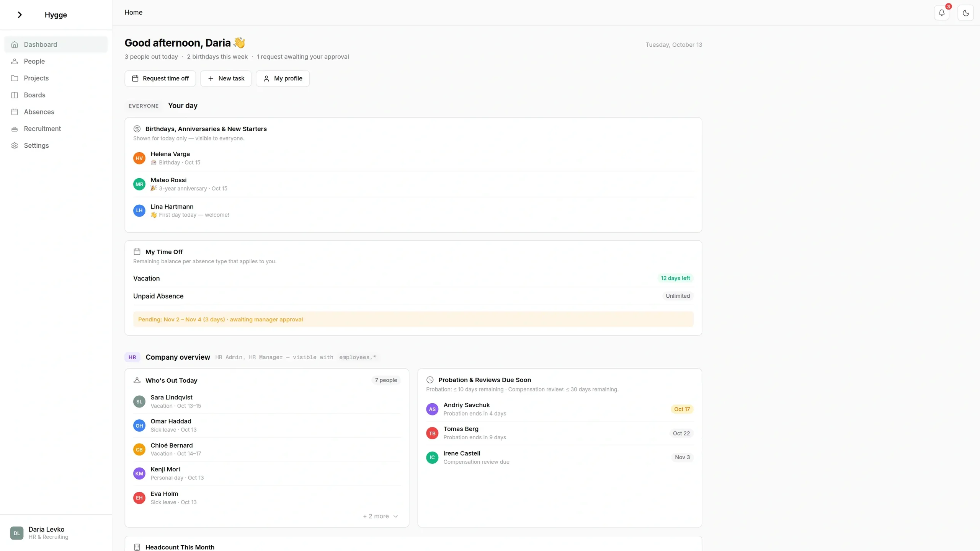Click the Boards columns icon
The image size is (980, 551).
pyautogui.click(x=15, y=95)
